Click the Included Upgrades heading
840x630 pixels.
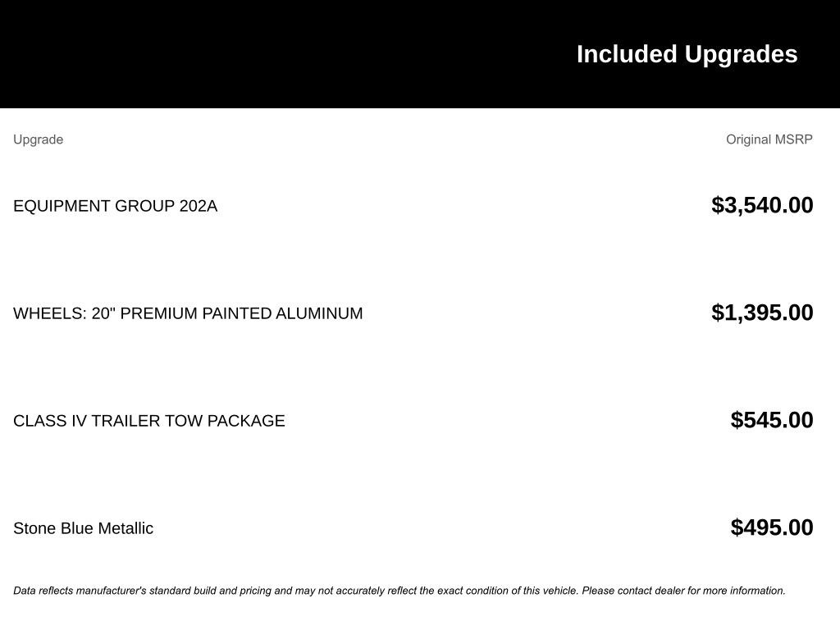click(687, 54)
